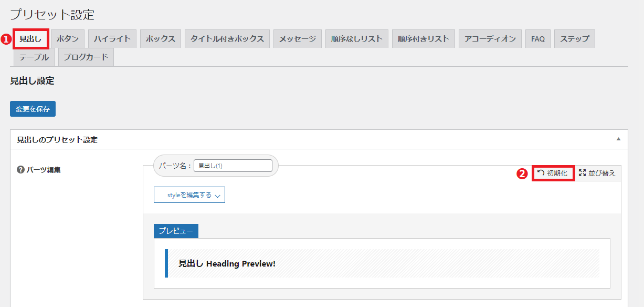Viewport: 644px width, 307px height.
Task: Go to the 順序なしリスト tab
Action: click(x=357, y=39)
